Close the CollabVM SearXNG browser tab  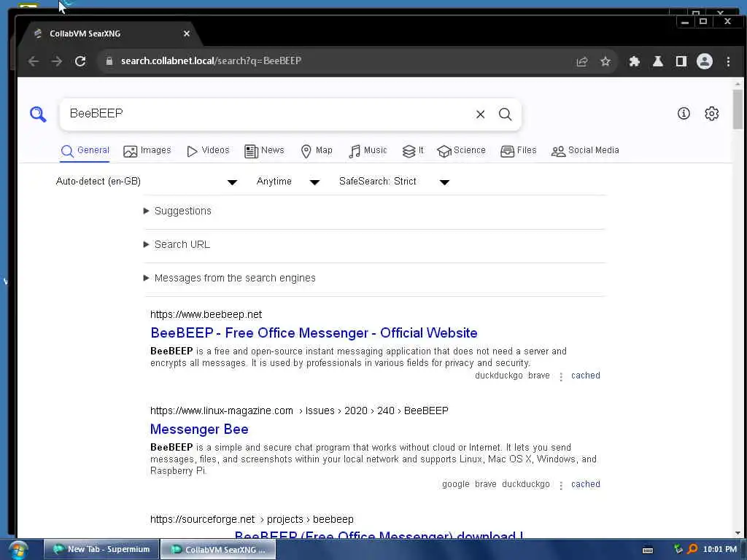(187, 34)
